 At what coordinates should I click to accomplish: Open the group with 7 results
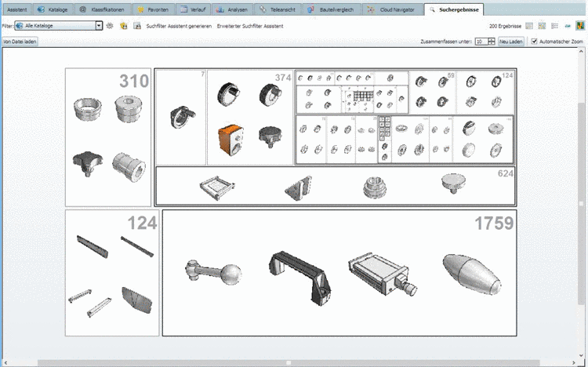(x=181, y=118)
